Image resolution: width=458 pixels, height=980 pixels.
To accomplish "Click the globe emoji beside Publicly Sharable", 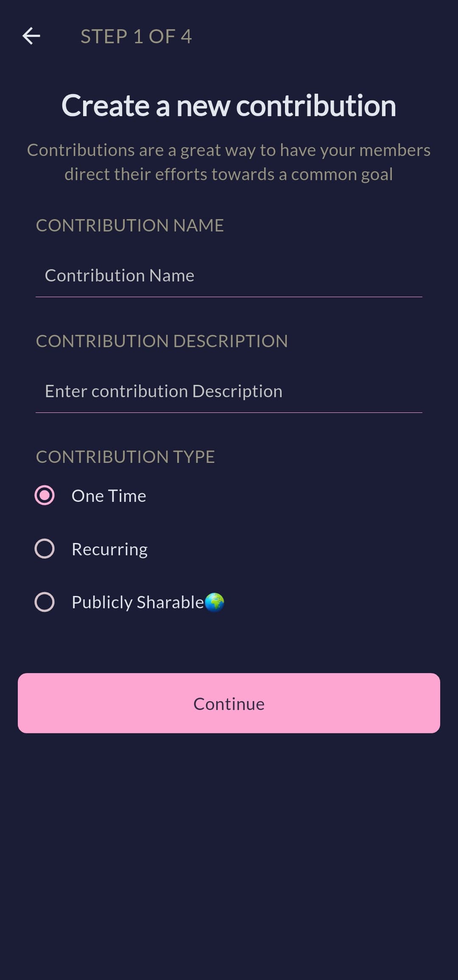I will coord(215,602).
